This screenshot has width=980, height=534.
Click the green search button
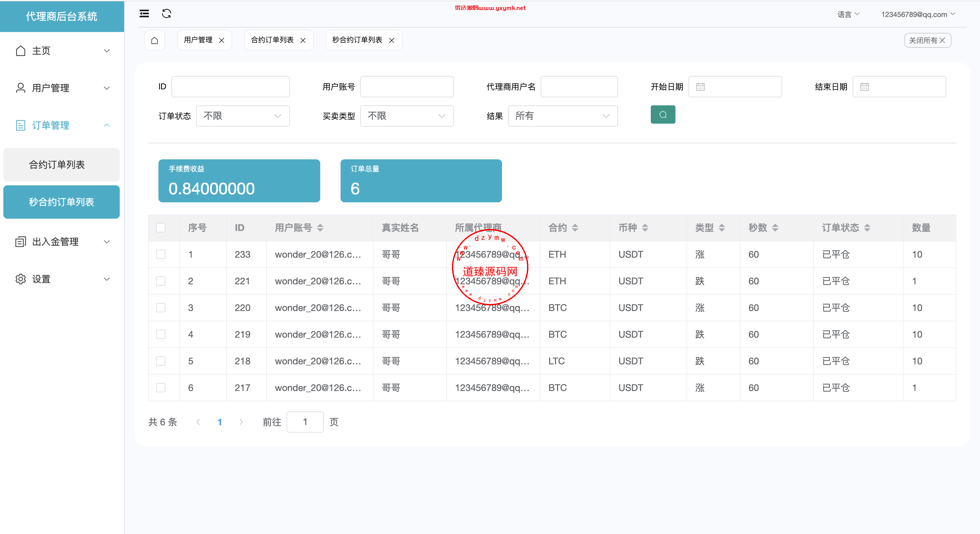point(663,114)
